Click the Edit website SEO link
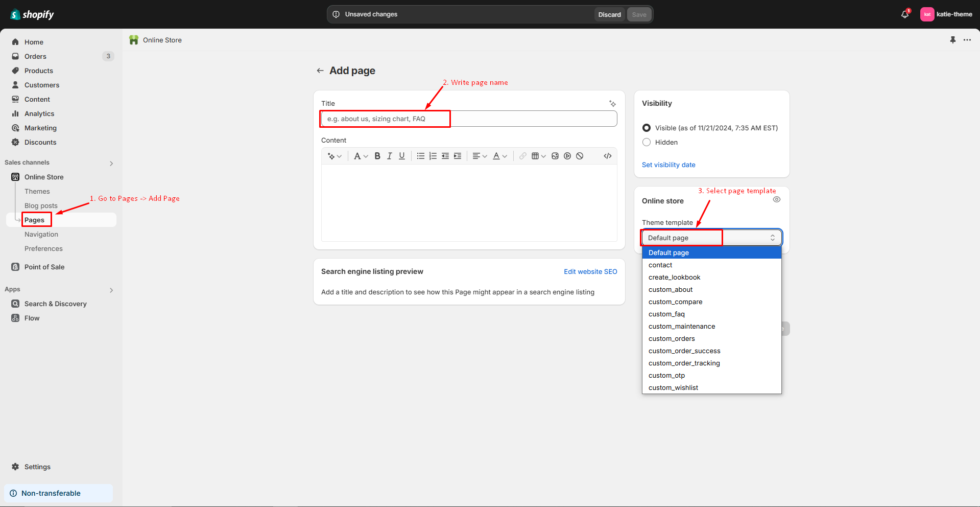Image resolution: width=980 pixels, height=507 pixels. pyautogui.click(x=590, y=271)
